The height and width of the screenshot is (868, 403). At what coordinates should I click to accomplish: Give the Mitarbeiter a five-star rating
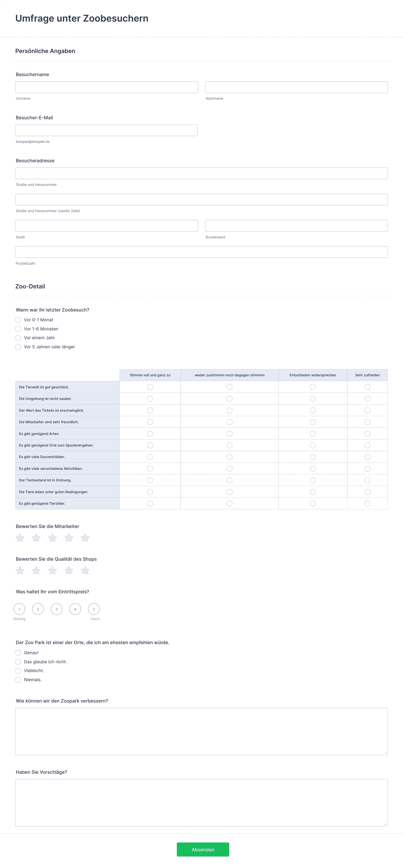(x=85, y=538)
